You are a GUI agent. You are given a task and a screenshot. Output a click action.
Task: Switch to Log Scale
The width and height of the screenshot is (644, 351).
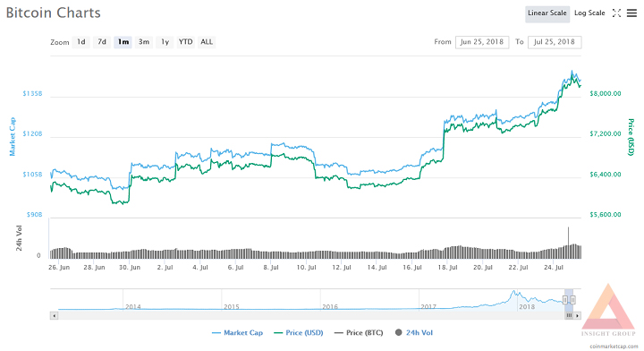(589, 13)
